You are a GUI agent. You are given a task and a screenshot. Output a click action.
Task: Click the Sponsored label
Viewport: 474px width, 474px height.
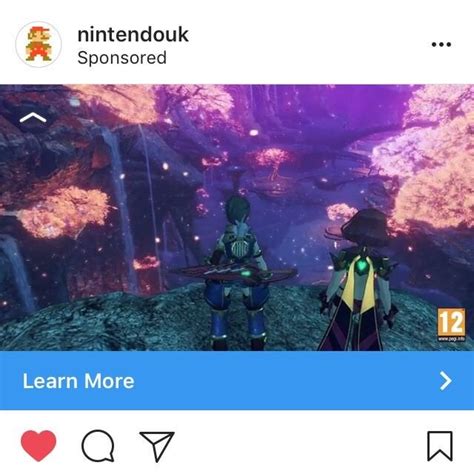point(122,58)
